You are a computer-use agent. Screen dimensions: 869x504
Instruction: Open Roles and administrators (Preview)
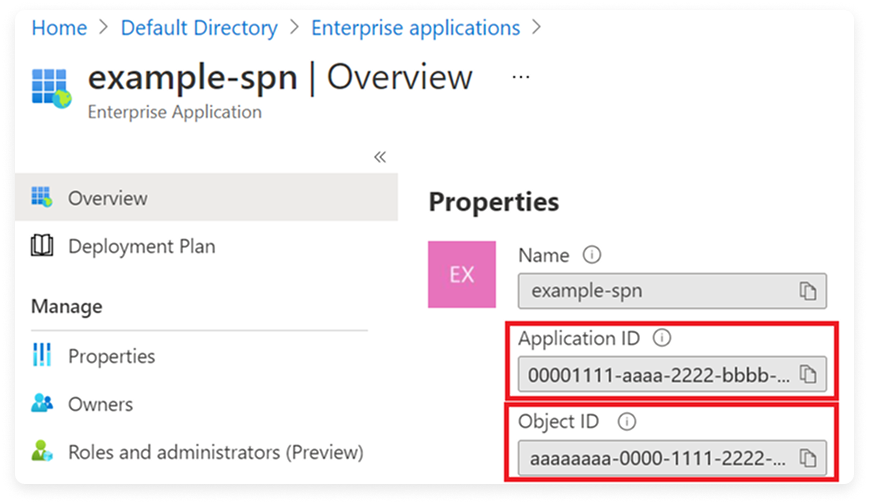(216, 452)
